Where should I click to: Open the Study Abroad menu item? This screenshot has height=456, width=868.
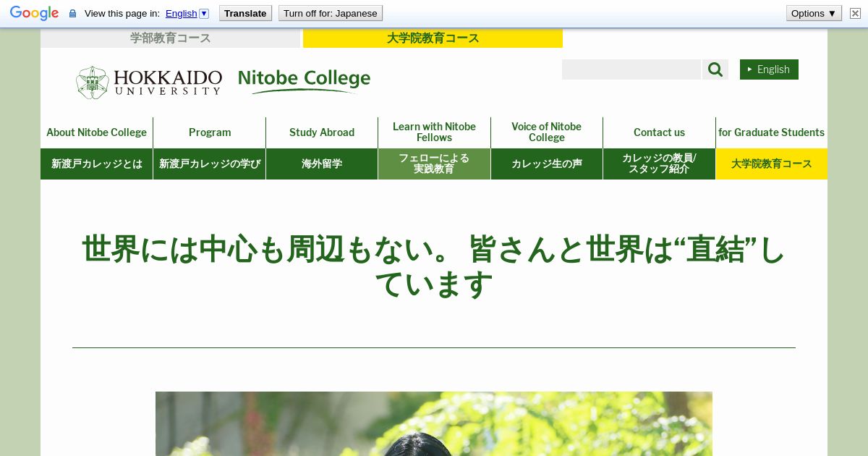coord(322,132)
